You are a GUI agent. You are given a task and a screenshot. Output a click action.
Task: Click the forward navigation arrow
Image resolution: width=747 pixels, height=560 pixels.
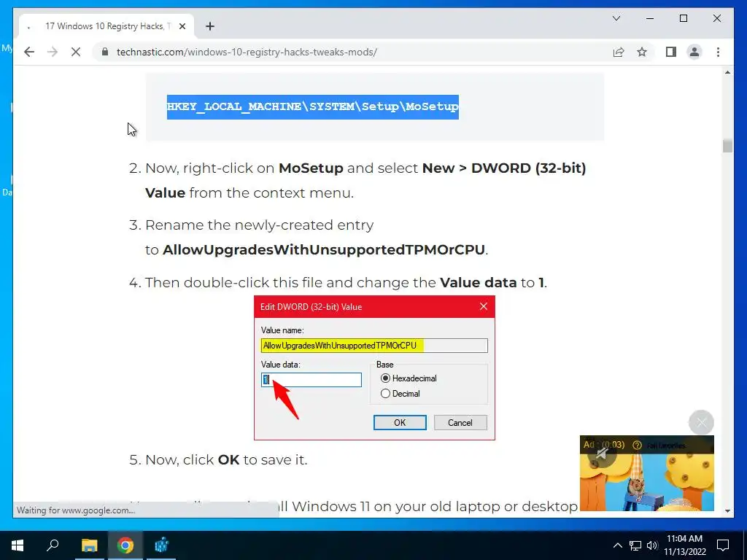click(x=53, y=52)
